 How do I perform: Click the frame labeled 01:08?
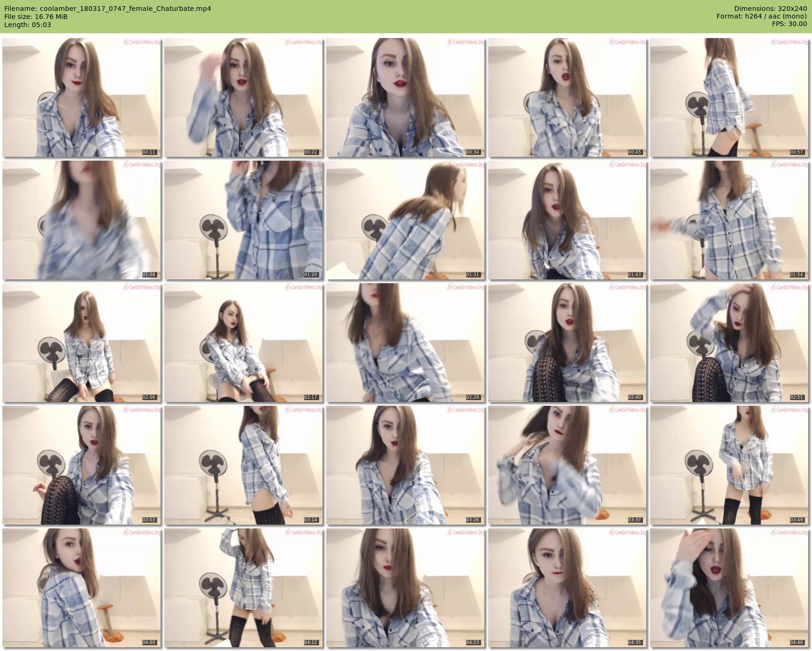[x=82, y=220]
